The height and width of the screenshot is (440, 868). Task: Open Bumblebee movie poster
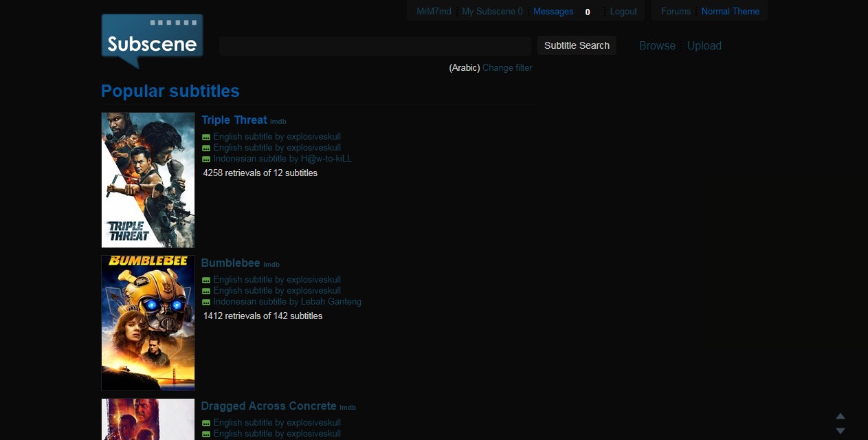[x=148, y=323]
